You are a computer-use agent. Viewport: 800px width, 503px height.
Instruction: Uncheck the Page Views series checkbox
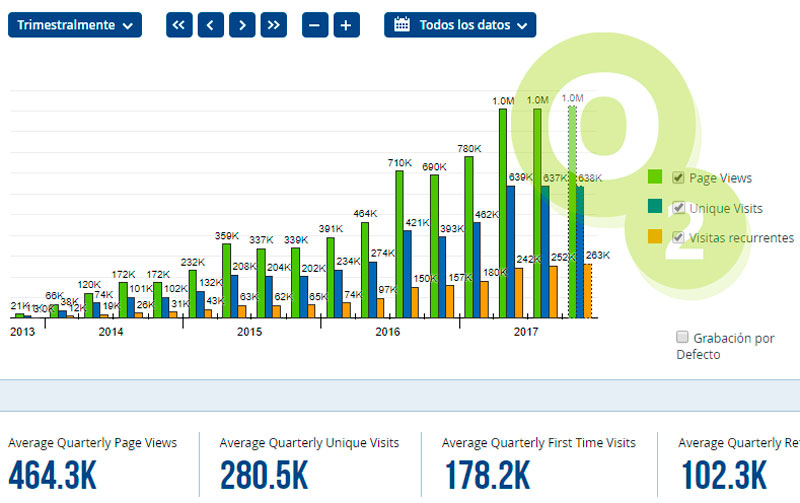point(679,178)
